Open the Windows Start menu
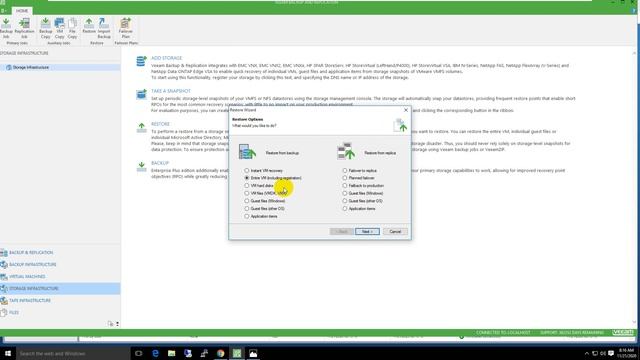Screen dimensions: 640x360 pyautogui.click(x=8, y=353)
